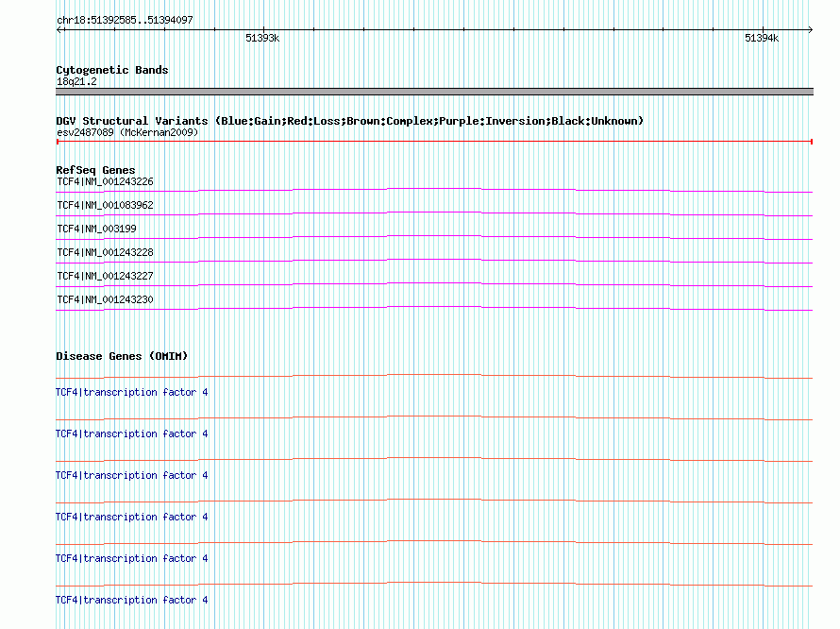
Task: Open transcript TCF4|NM_001083962
Action: (105, 205)
